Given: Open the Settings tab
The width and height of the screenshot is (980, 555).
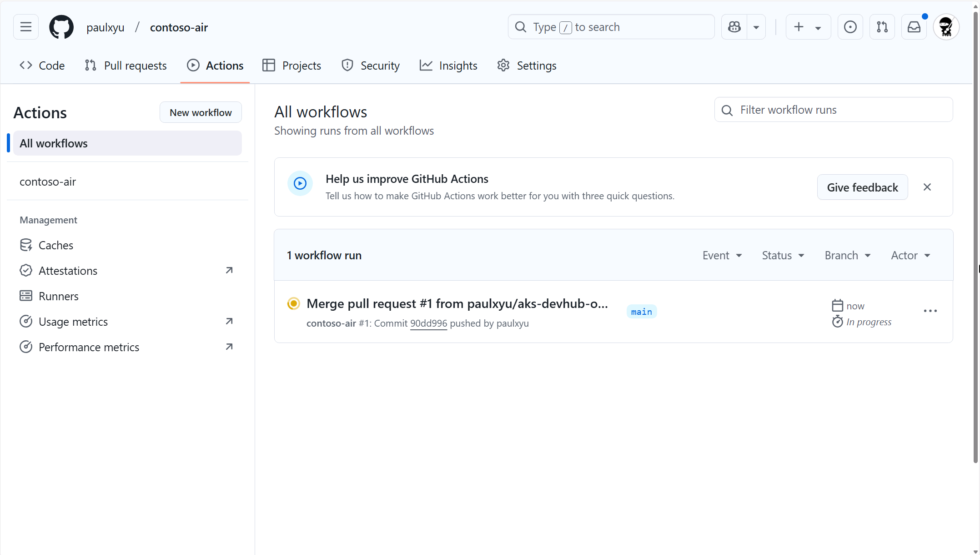Looking at the screenshot, I should 527,66.
